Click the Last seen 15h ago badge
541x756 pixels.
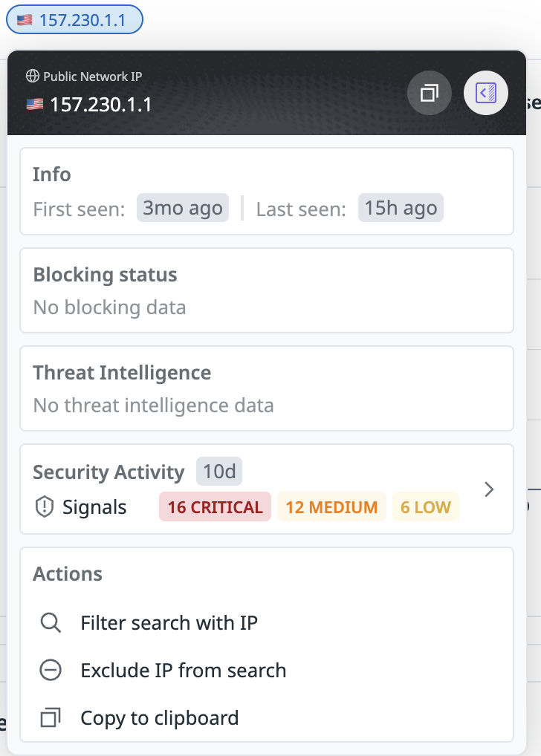[401, 209]
